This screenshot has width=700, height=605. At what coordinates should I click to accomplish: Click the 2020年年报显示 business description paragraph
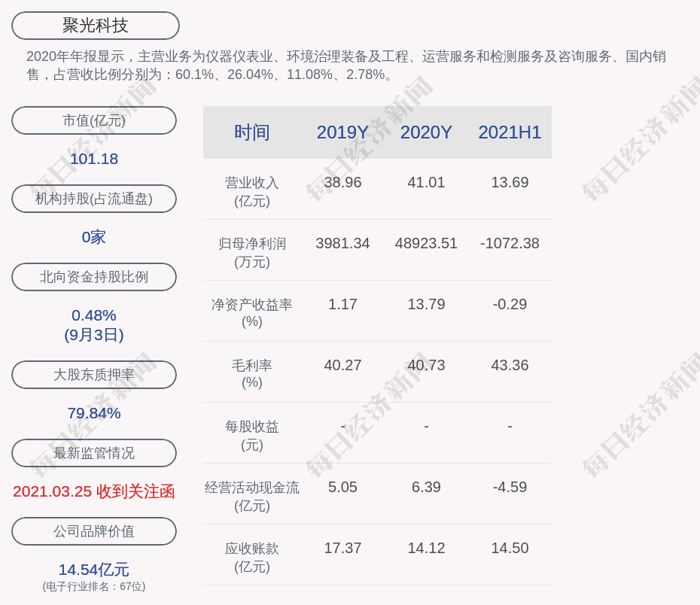(346, 65)
